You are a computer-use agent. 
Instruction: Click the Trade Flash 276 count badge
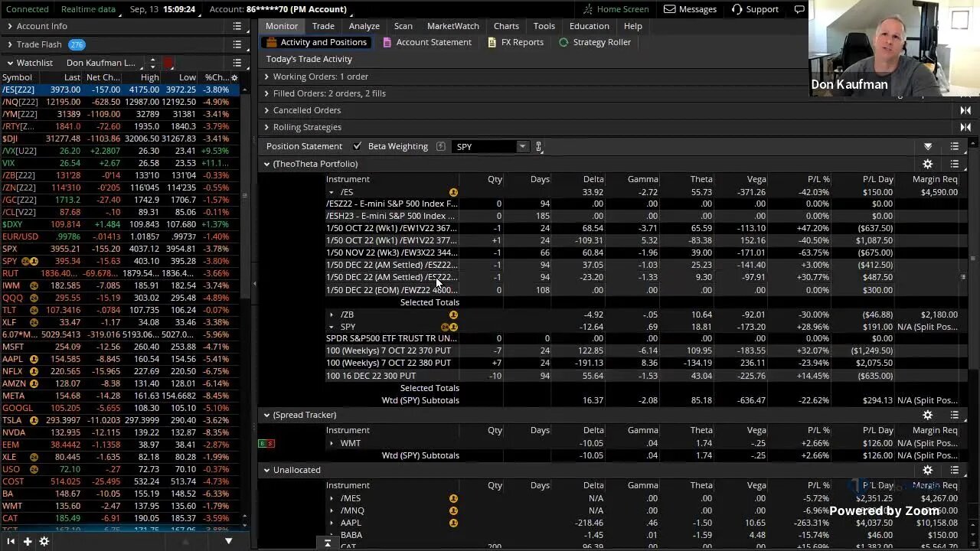[77, 44]
